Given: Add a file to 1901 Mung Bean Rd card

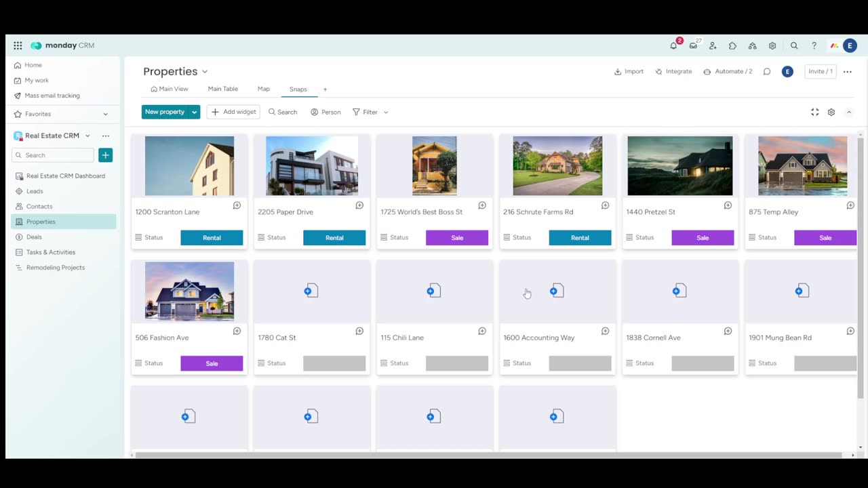Looking at the screenshot, I should [802, 291].
